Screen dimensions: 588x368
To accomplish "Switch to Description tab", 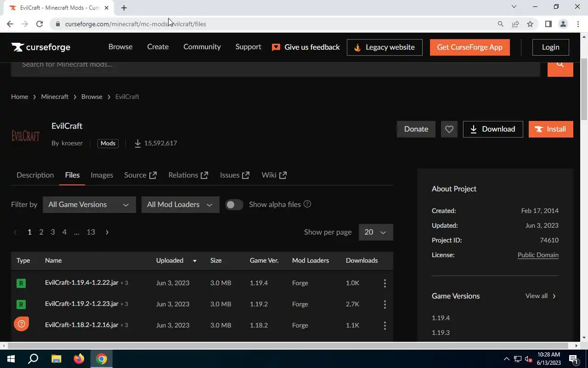I will tap(35, 175).
